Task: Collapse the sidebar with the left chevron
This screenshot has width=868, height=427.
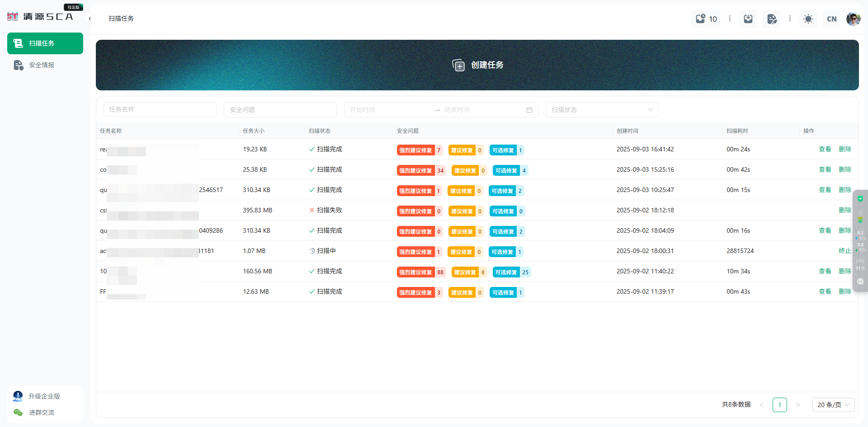Action: [x=90, y=19]
